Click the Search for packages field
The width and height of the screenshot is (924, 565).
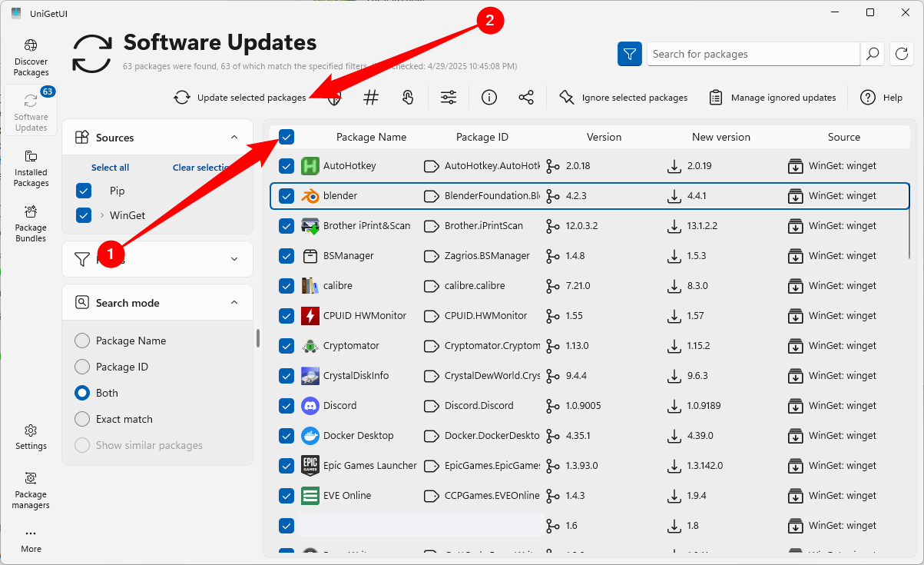[x=753, y=54]
